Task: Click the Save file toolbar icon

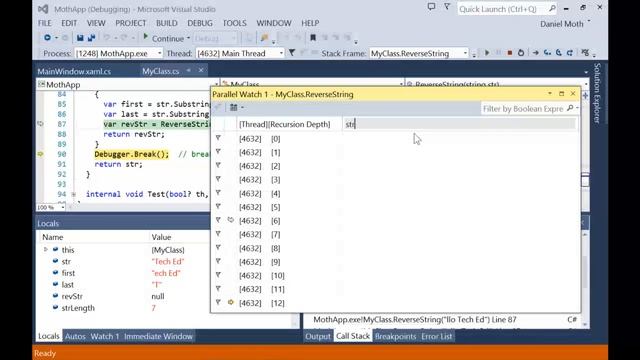Action: [x=80, y=38]
